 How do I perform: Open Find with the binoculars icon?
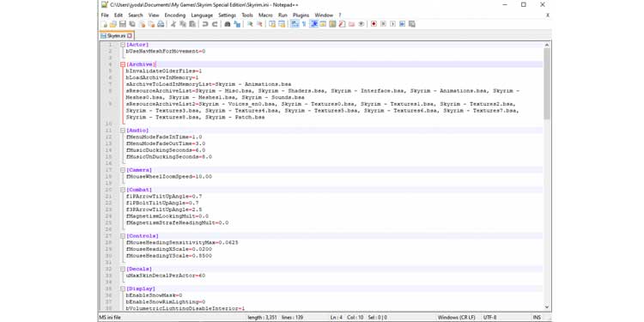228,24
